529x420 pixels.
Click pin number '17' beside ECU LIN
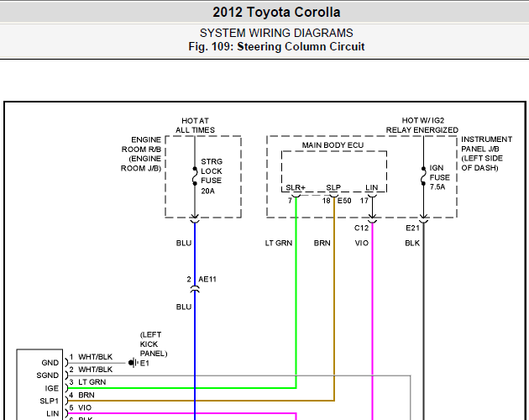364,201
